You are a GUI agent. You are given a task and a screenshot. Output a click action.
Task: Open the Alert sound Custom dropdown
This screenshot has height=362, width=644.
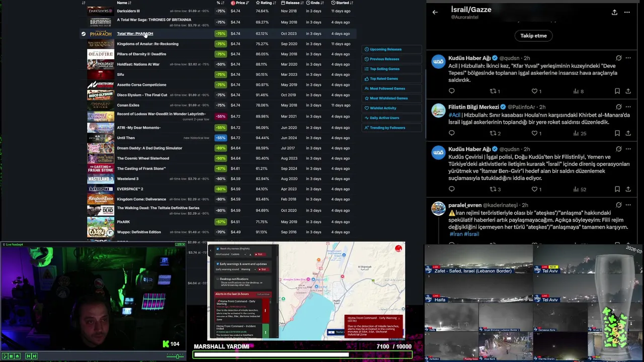click(239, 254)
